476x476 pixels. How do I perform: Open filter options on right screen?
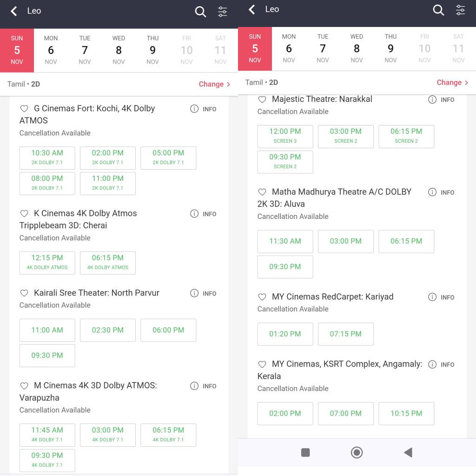[x=460, y=10]
